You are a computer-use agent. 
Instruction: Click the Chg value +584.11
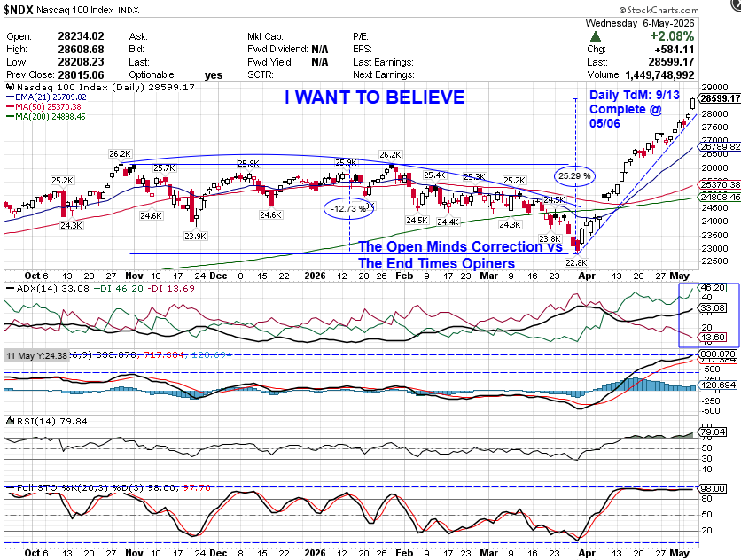click(x=674, y=49)
